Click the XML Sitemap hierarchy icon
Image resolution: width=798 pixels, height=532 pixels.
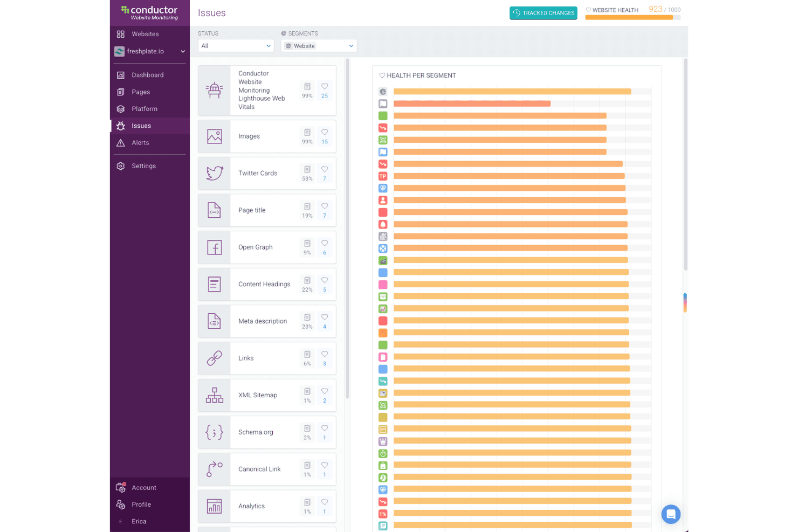pos(215,395)
